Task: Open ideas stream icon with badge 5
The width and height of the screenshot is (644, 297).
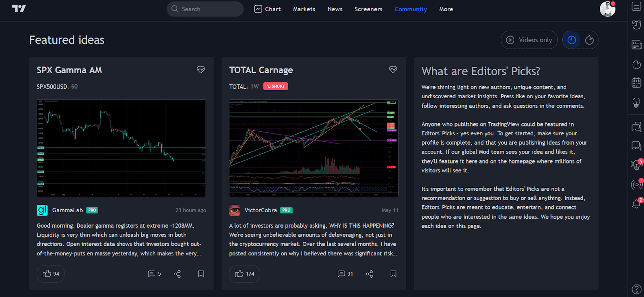Action: click(x=636, y=164)
